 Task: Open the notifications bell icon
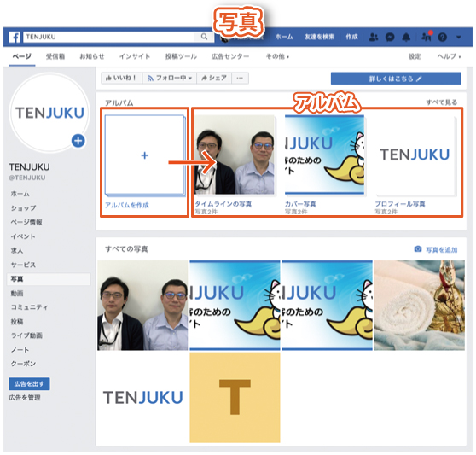point(406,37)
